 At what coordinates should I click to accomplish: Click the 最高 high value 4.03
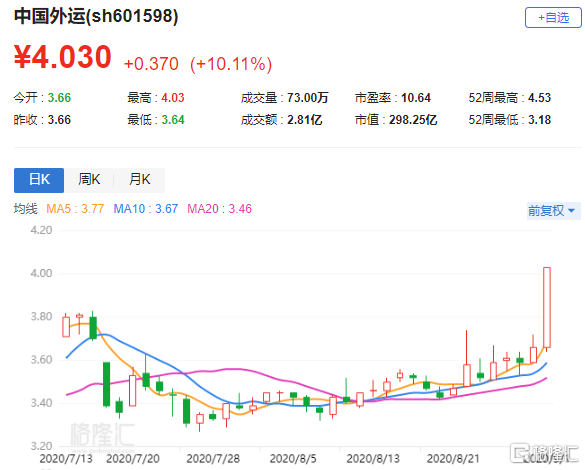[x=173, y=98]
